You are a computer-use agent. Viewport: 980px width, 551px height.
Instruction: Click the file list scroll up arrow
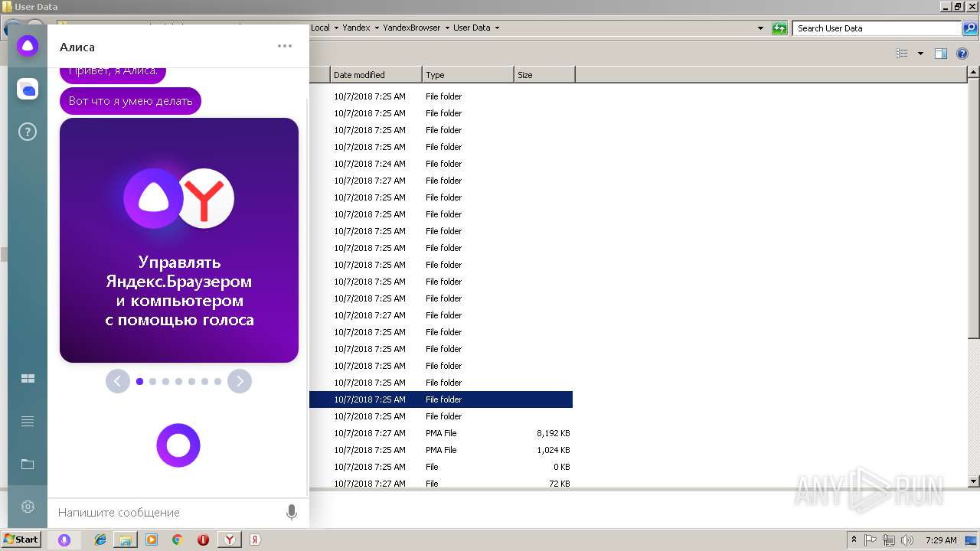pos(973,73)
